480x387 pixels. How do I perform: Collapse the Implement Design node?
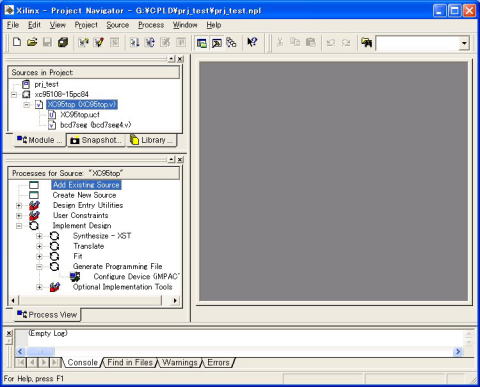pos(19,226)
